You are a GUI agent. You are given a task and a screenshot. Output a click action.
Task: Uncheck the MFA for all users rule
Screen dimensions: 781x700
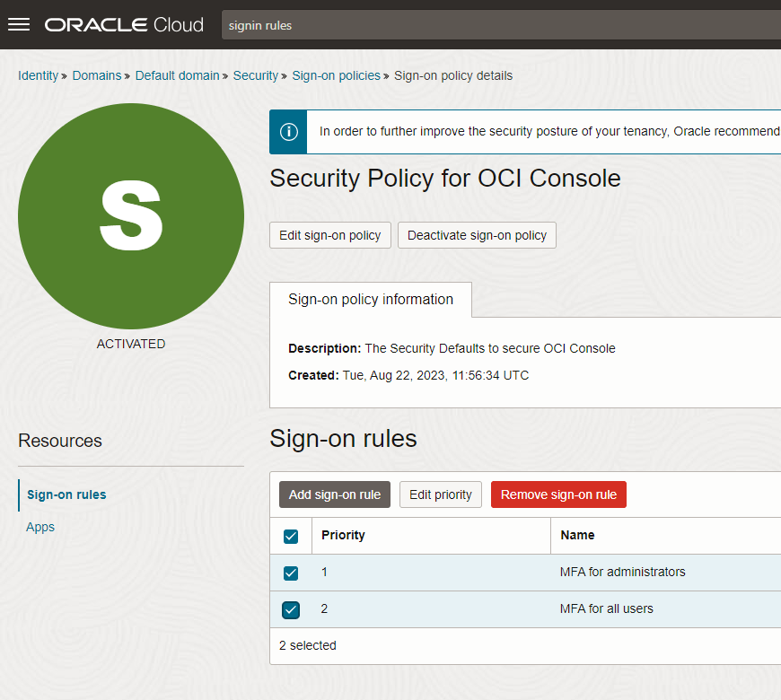point(291,609)
